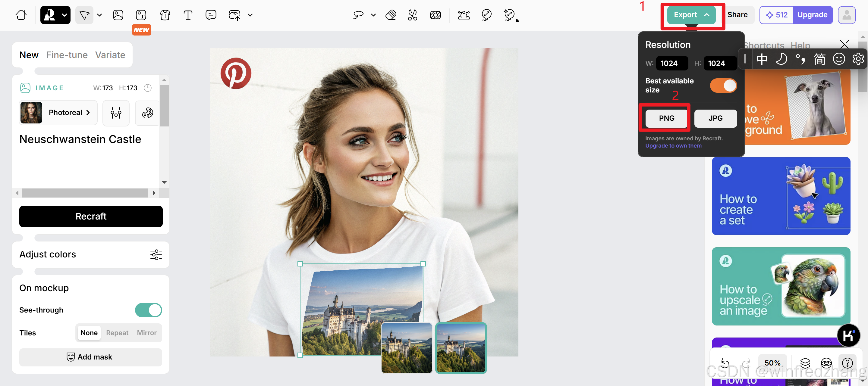This screenshot has height=386, width=868.
Task: Click the width resolution input field
Action: coord(671,63)
